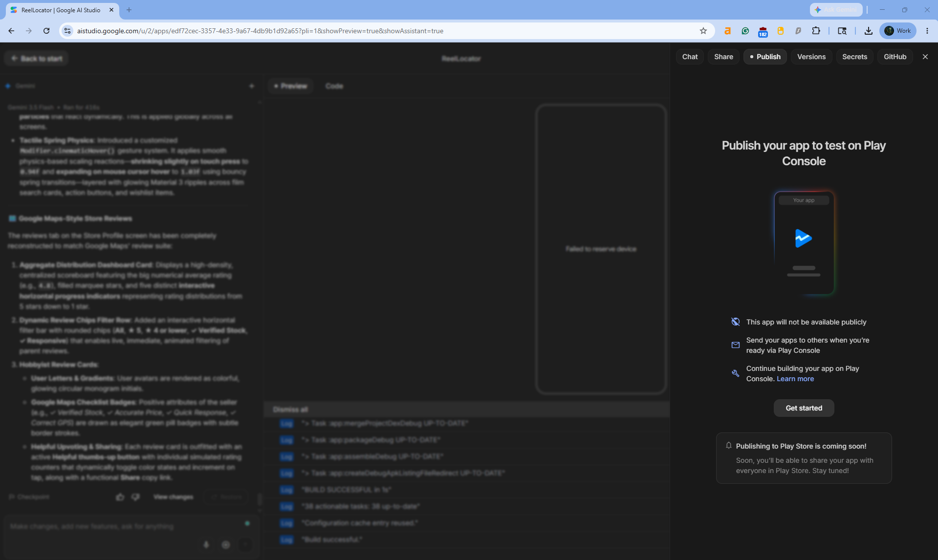Click the Configuration cache entry reused log
938x560 pixels.
pyautogui.click(x=359, y=523)
